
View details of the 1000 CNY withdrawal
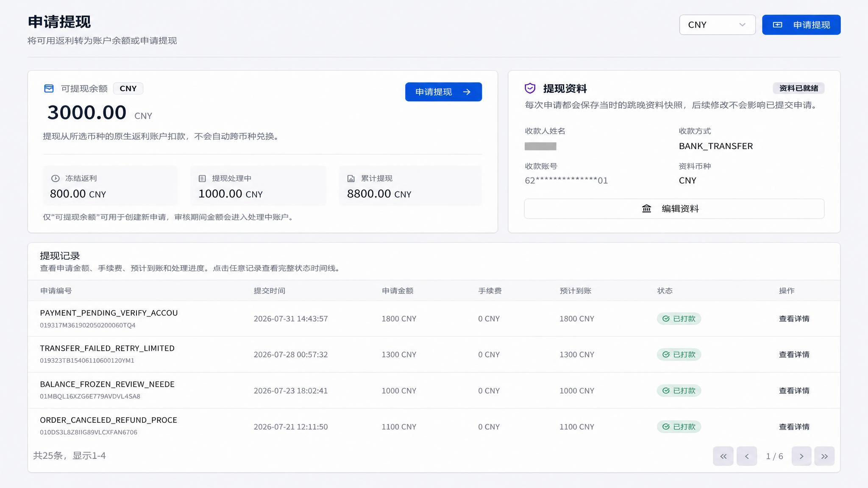pyautogui.click(x=794, y=391)
